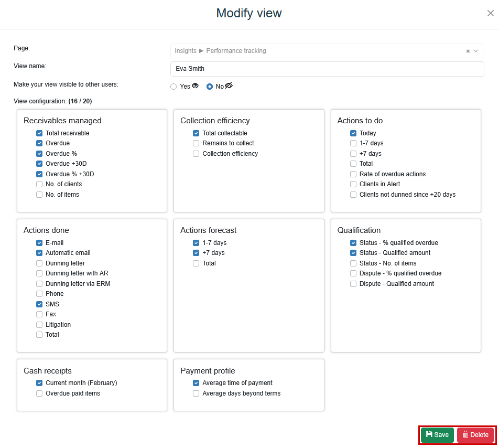Viewport: 499px width, 448px height.
Task: Close the Modify view dialog
Action: click(490, 14)
